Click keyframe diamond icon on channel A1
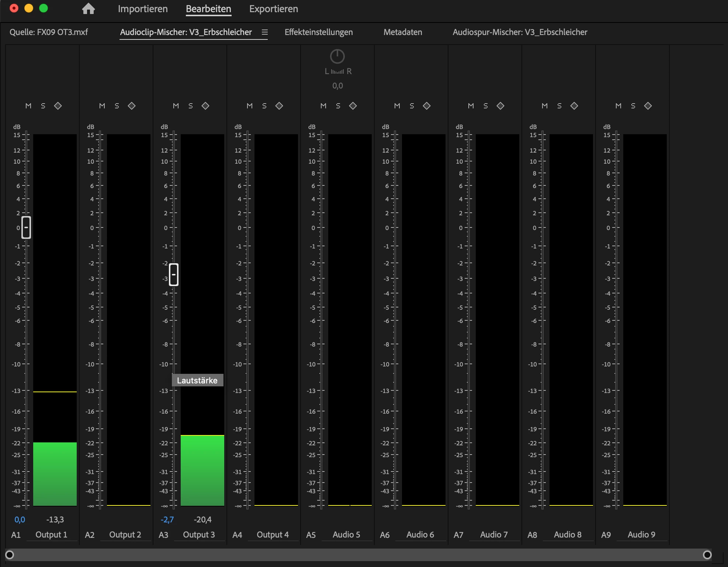The width and height of the screenshot is (728, 567). 58,106
